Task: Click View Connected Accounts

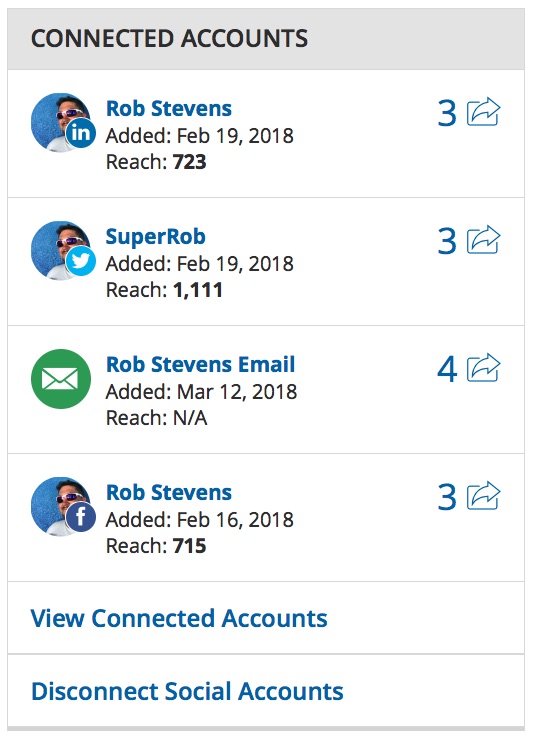Action: [x=179, y=618]
